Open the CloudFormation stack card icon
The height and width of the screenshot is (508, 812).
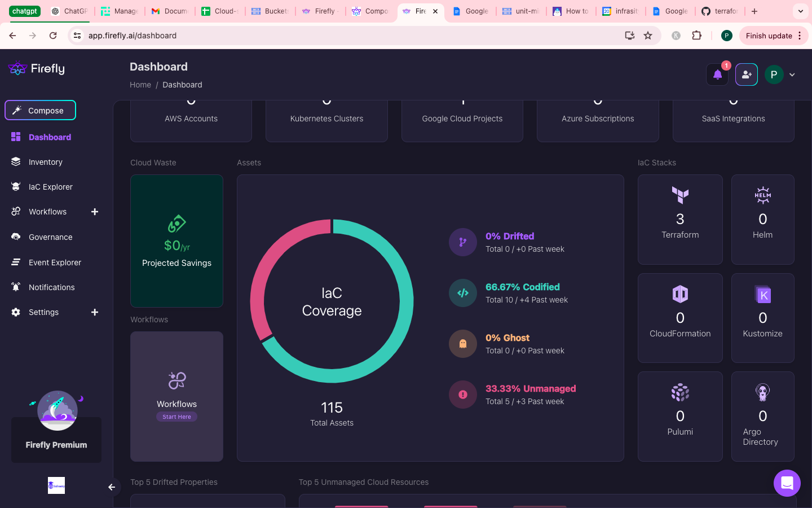coord(680,294)
